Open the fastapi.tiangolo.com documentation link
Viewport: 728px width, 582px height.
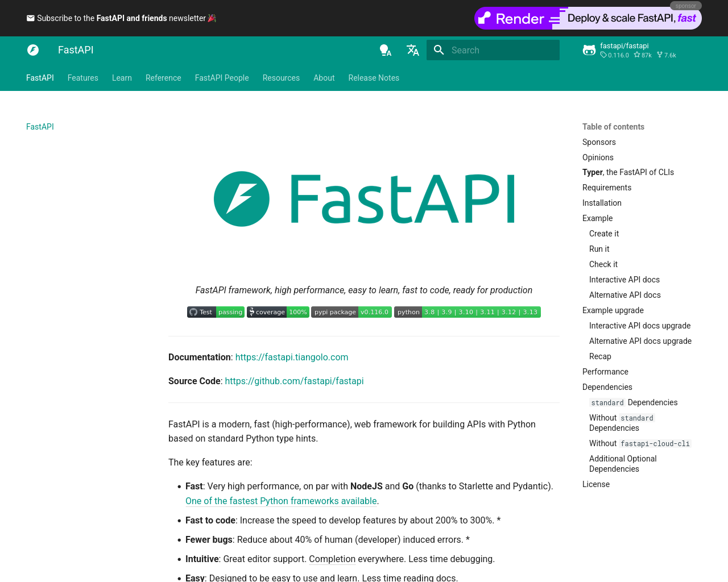(292, 357)
